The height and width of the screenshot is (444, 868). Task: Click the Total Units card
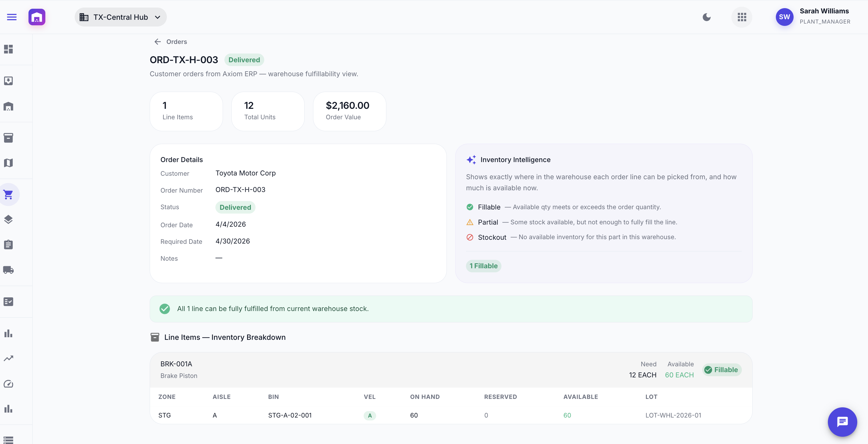click(x=268, y=111)
